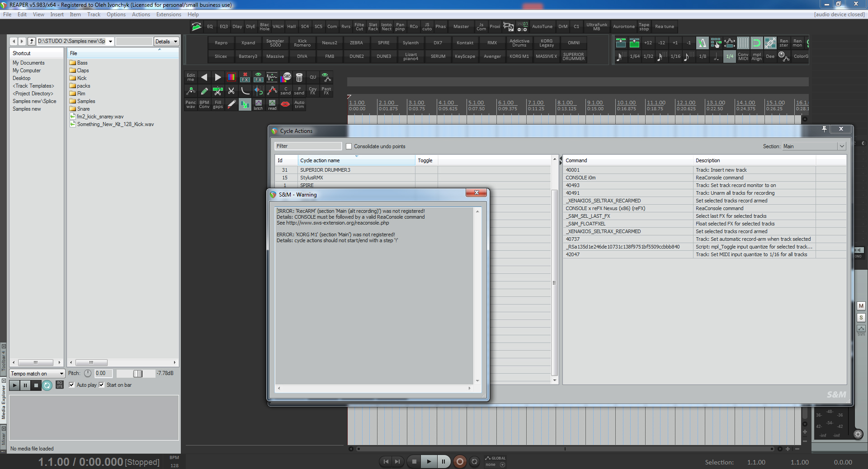Uncheck the Start on bar checkbox
Viewport: 868px width, 469px height.
(102, 385)
